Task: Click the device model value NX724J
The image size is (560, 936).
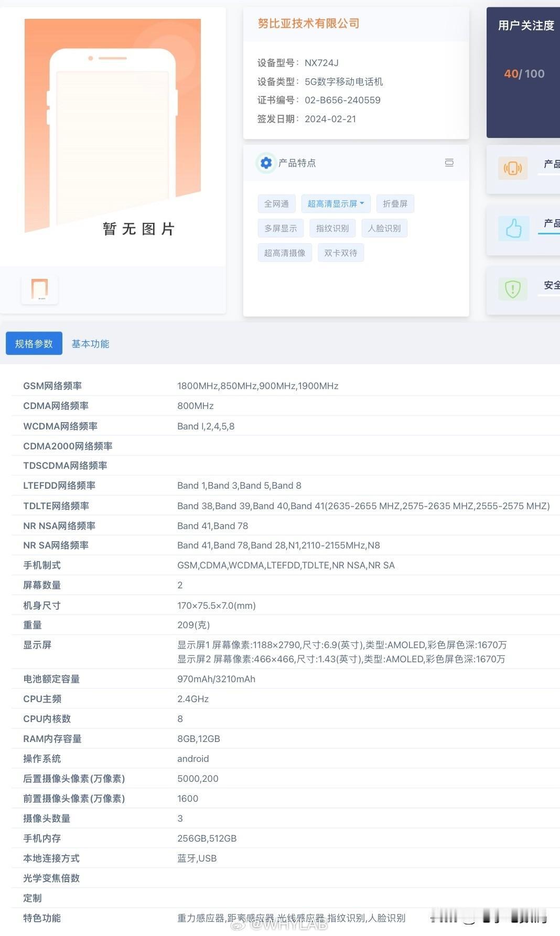Action: point(321,63)
